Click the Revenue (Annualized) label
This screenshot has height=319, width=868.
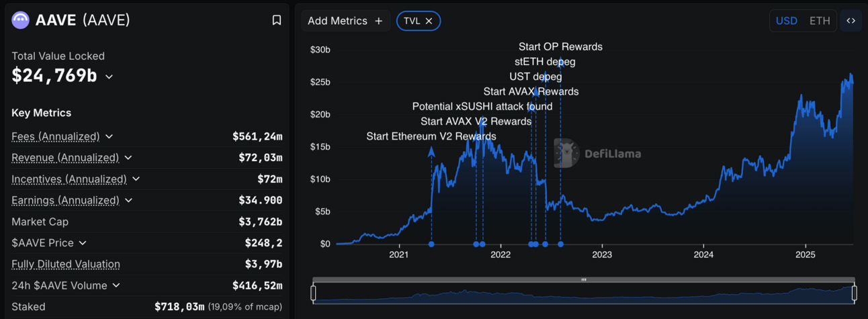click(65, 158)
